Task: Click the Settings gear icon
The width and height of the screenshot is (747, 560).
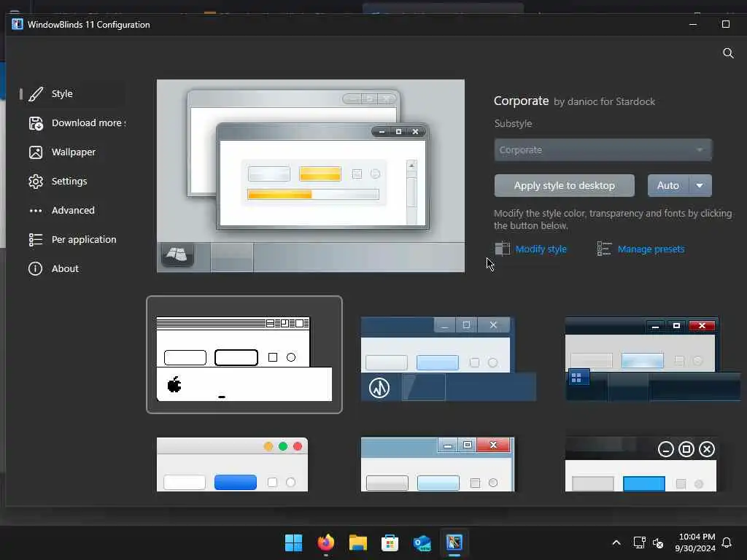Action: point(36,182)
